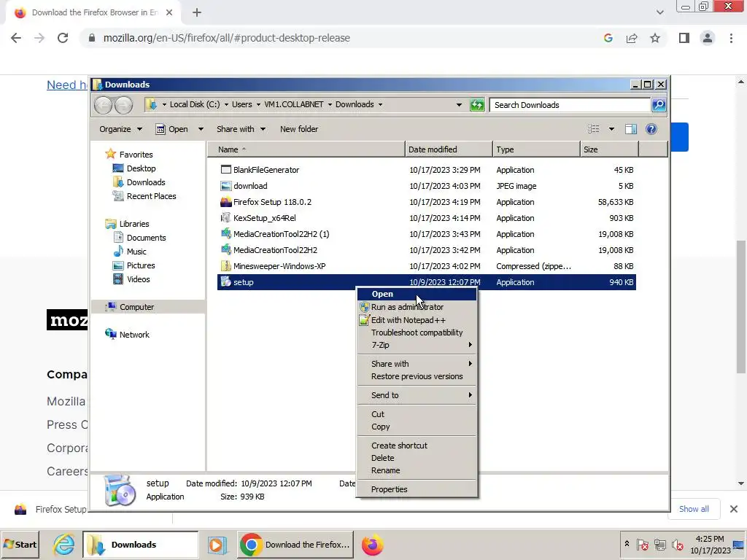Expand the Share with toolbar dropdown
The height and width of the screenshot is (560, 747).
pos(241,129)
